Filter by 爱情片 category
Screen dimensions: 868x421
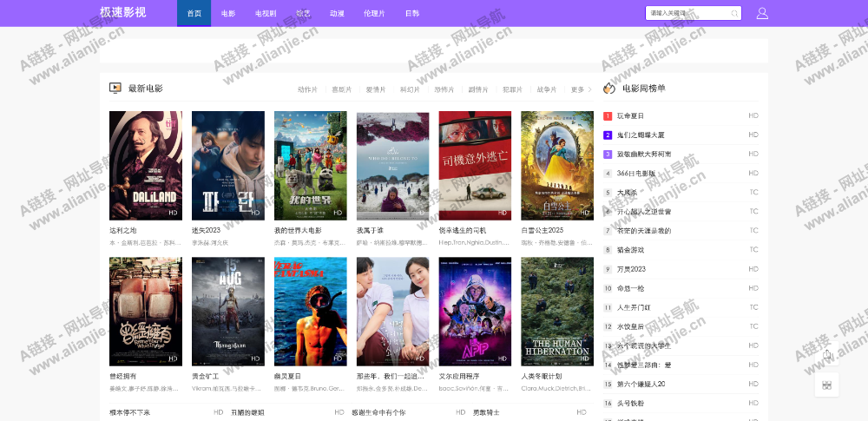376,89
